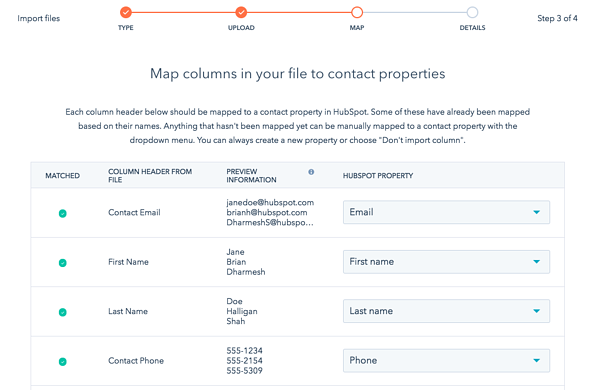Click the UPLOAD step label
This screenshot has height=390, width=599.
(x=241, y=28)
